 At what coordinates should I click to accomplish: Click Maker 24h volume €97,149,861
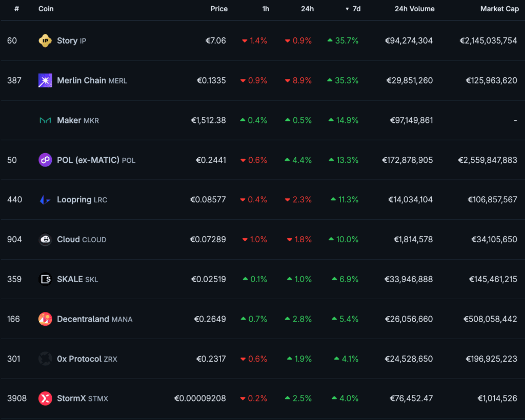412,120
